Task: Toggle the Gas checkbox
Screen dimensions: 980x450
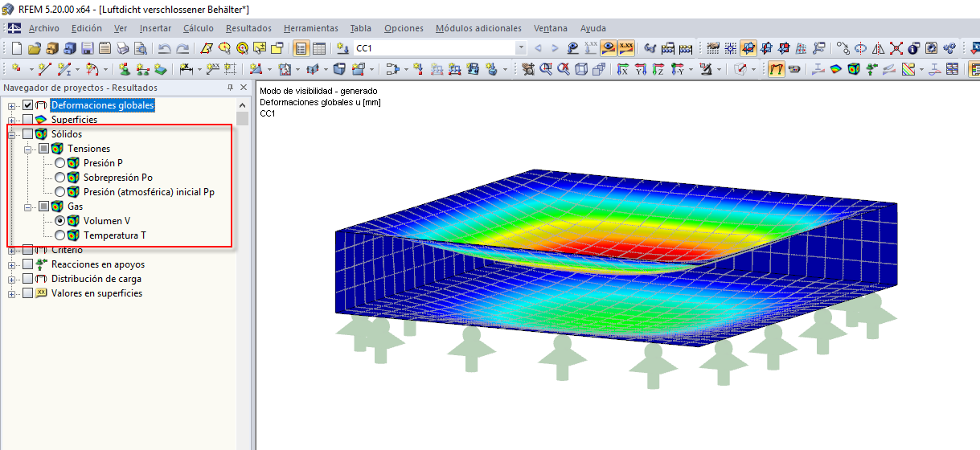Action: (44, 207)
